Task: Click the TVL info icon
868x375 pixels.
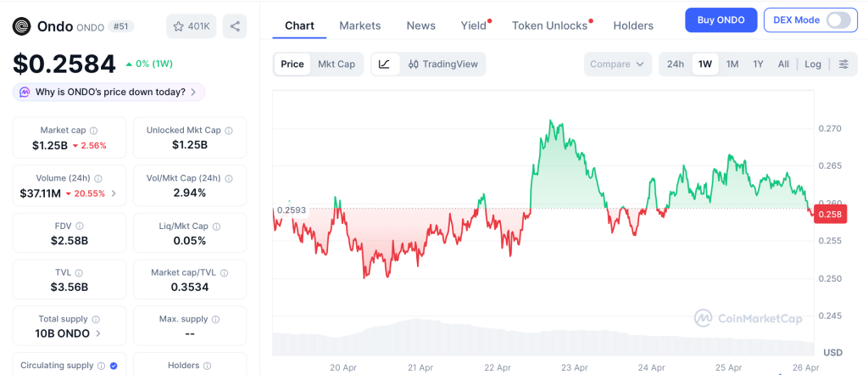Action: coord(81,274)
